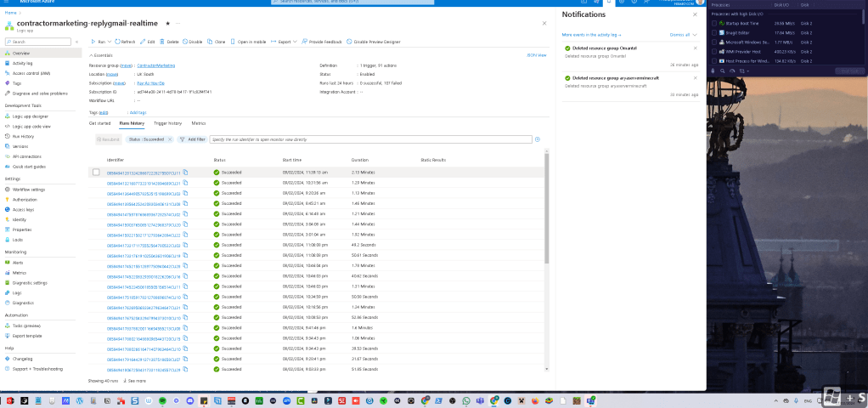Delete the logic app via trash icon
Screen dimensions: 868x408
point(169,42)
